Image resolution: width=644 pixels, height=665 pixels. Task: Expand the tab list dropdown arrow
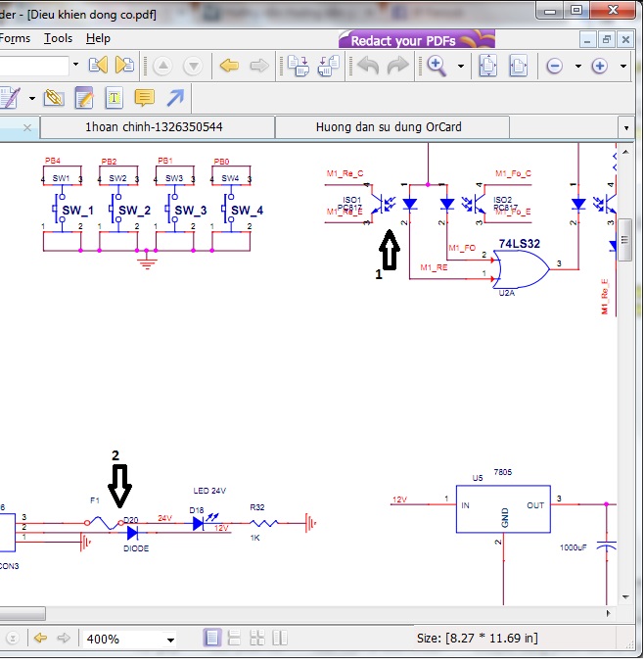tap(625, 128)
